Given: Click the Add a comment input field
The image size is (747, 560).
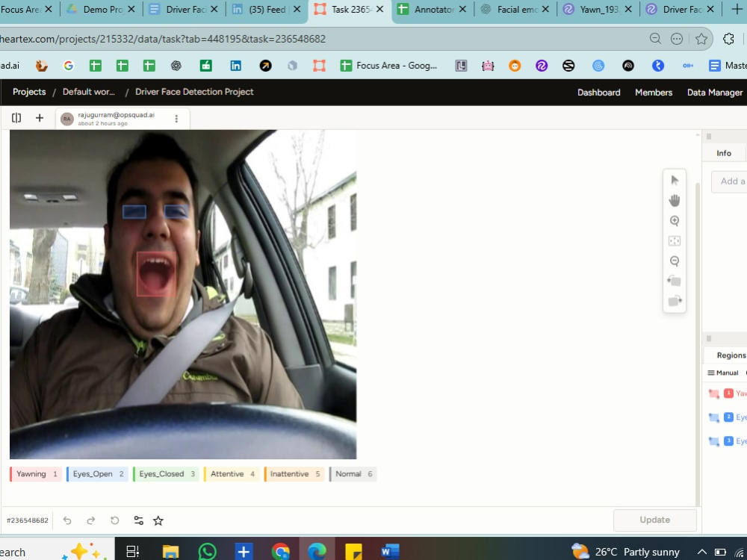Looking at the screenshot, I should pos(729,181).
